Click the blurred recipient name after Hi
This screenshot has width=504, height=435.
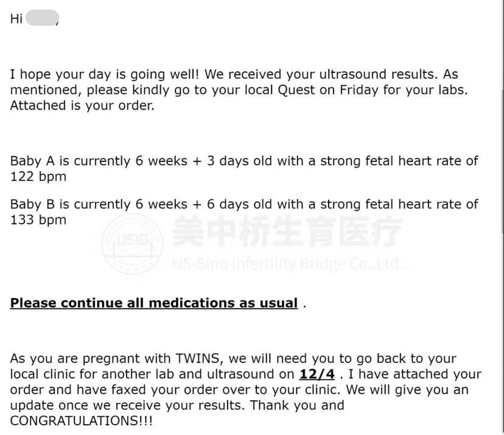[42, 19]
